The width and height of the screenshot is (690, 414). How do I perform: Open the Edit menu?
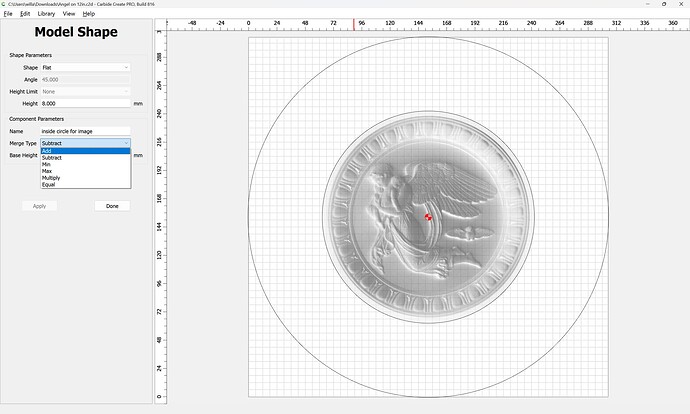click(25, 14)
